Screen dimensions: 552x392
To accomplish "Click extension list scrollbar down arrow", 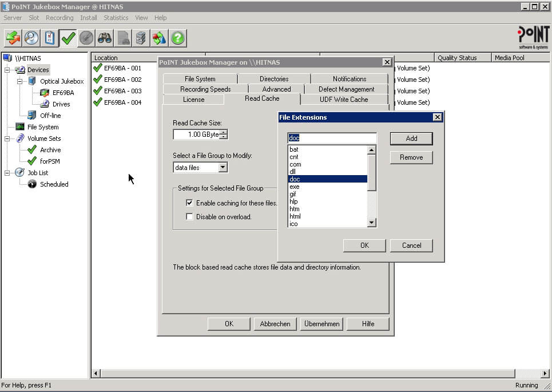I will (x=372, y=223).
